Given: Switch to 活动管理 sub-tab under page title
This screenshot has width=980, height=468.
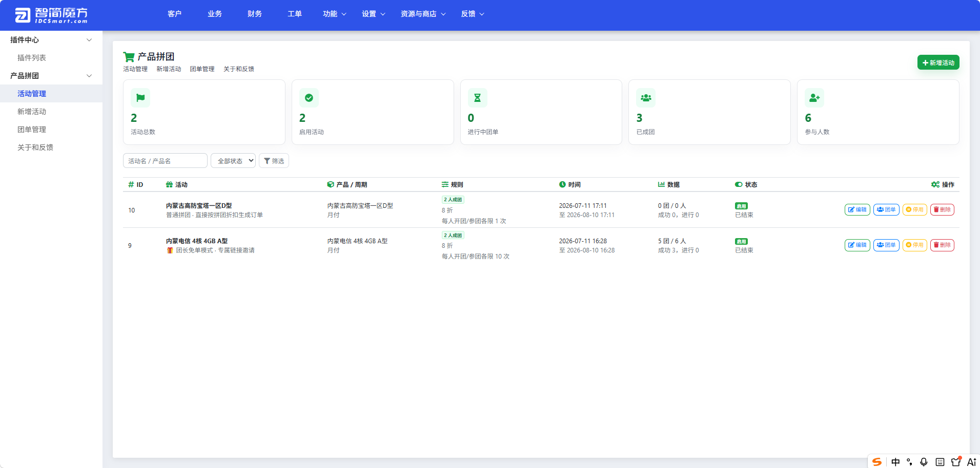Looking at the screenshot, I should (135, 69).
